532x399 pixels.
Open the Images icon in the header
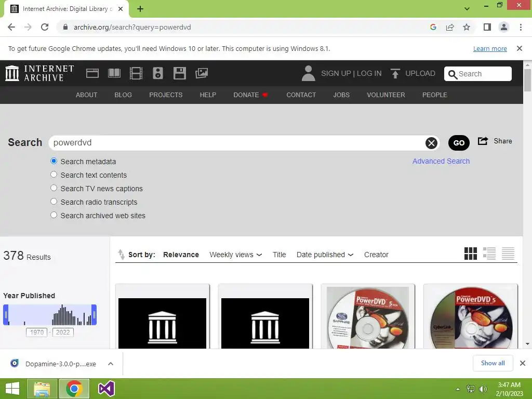tap(202, 73)
